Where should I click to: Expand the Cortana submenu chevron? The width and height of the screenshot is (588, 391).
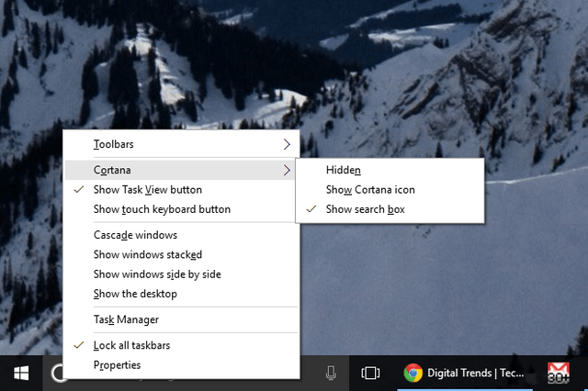tap(287, 170)
